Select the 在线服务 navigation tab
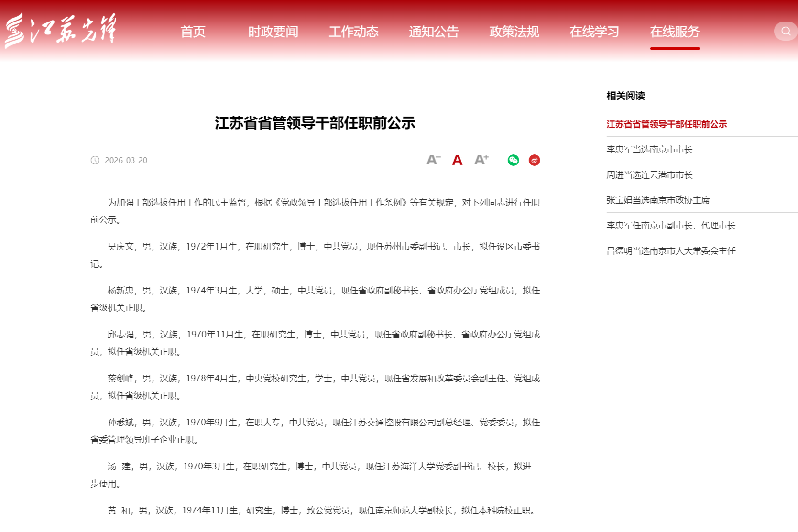The height and width of the screenshot is (532, 798). [x=675, y=32]
